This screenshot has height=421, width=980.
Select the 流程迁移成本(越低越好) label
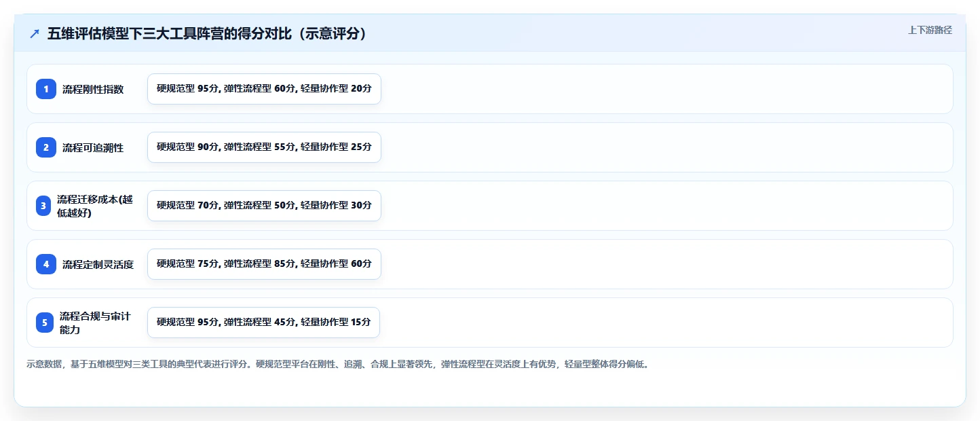pos(95,206)
